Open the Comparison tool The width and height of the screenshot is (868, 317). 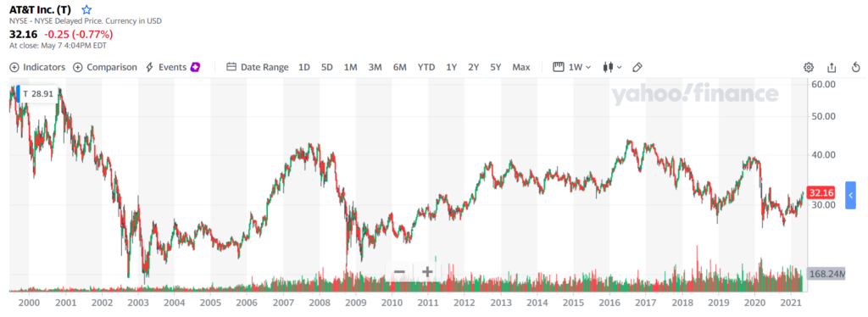(105, 67)
